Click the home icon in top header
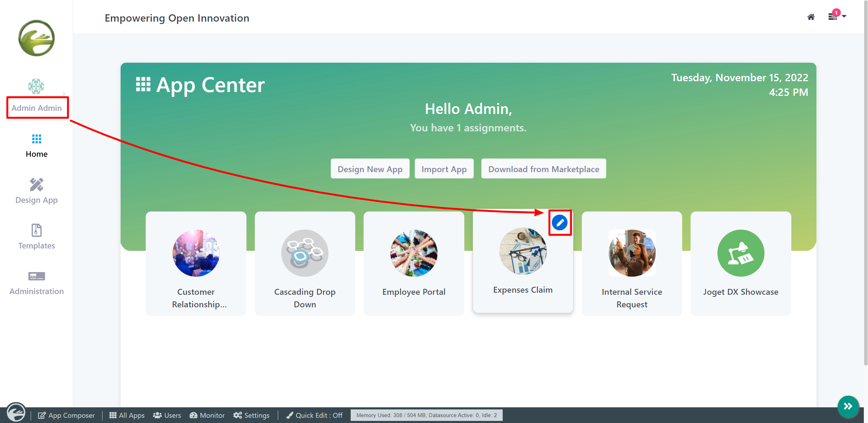This screenshot has height=423, width=868. pyautogui.click(x=811, y=17)
